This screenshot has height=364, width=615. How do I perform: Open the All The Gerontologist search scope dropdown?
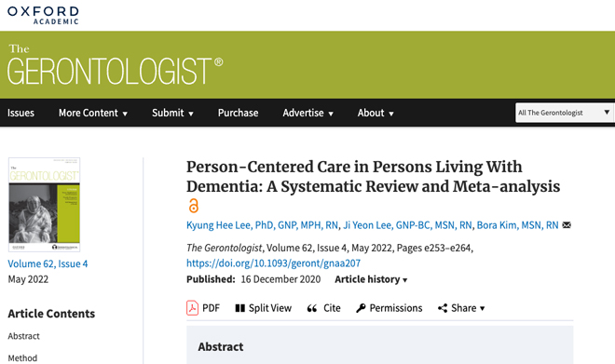click(564, 113)
